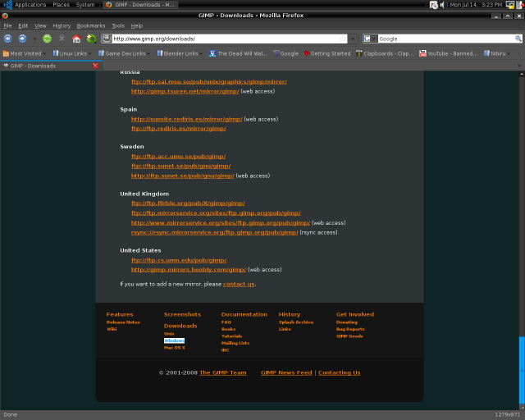This screenshot has width=525, height=420.
Task: Open the recent pages history dropdown arrow
Action: 34,39
